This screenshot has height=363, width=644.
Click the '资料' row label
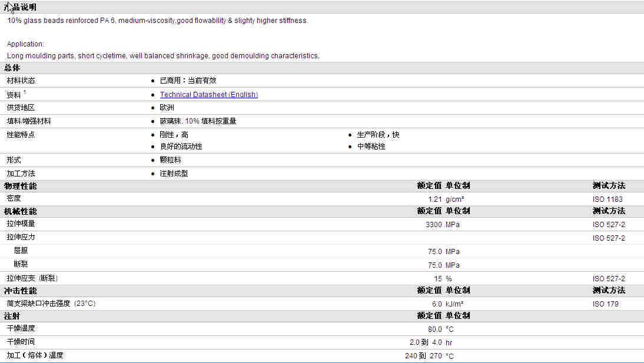click(x=14, y=95)
